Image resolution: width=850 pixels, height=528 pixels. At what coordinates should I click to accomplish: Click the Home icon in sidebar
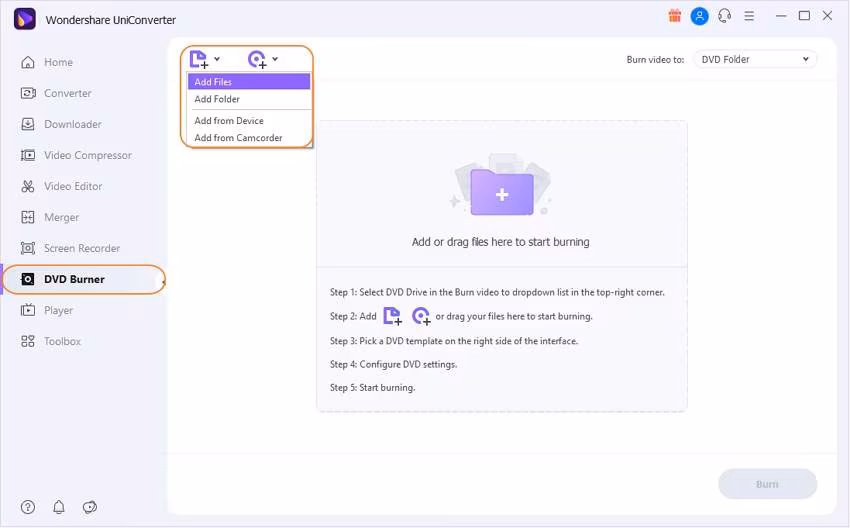(28, 62)
